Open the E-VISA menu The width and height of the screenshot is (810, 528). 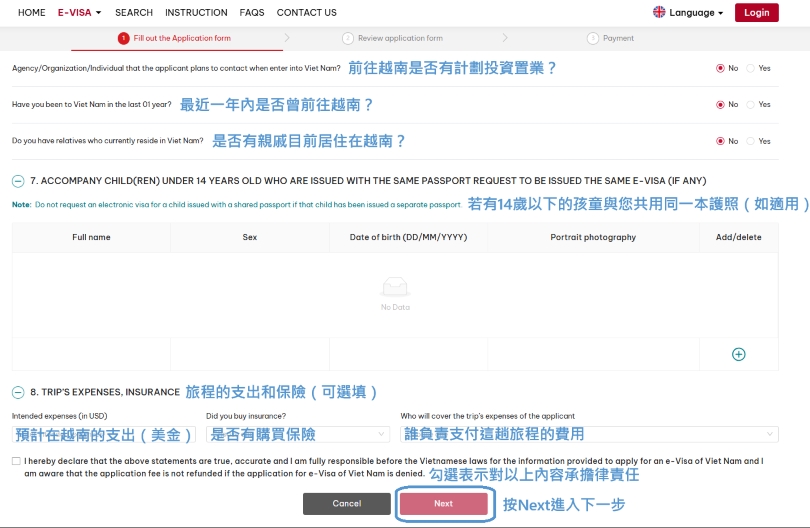[79, 12]
